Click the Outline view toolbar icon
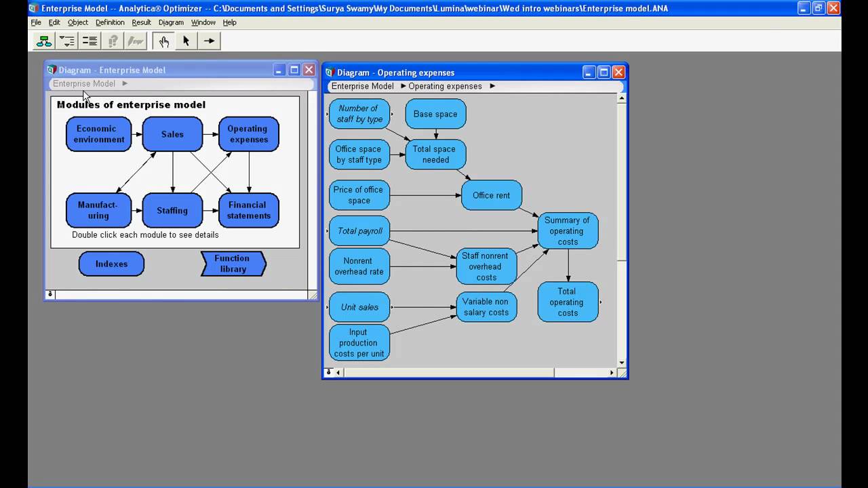This screenshot has width=868, height=488. (67, 41)
